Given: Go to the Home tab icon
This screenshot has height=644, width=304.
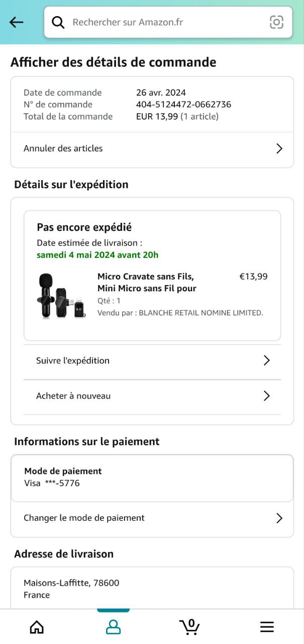Looking at the screenshot, I should pyautogui.click(x=37, y=626).
